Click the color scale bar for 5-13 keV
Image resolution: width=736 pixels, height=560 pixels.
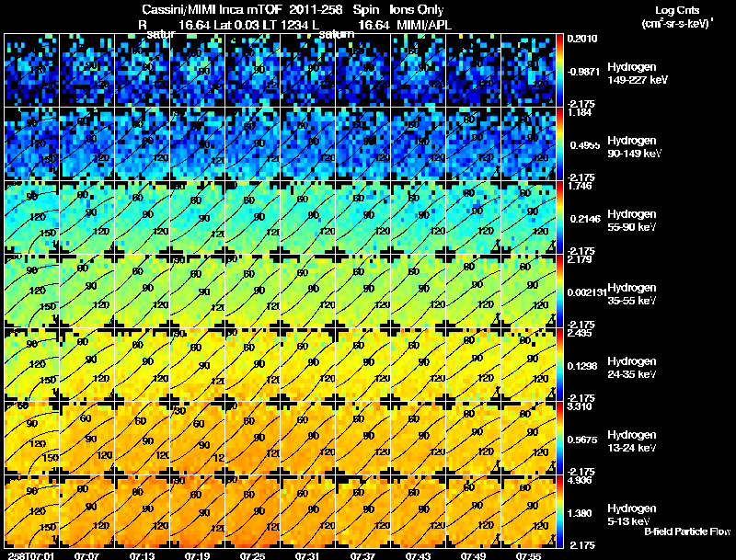coord(559,512)
